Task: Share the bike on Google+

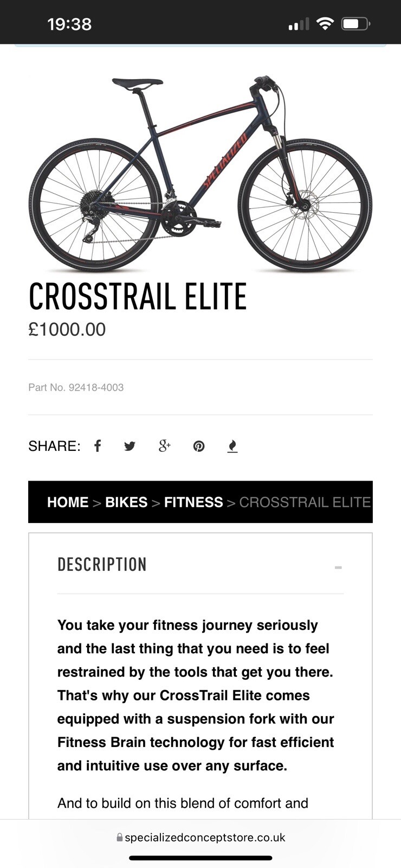Action: [x=164, y=445]
